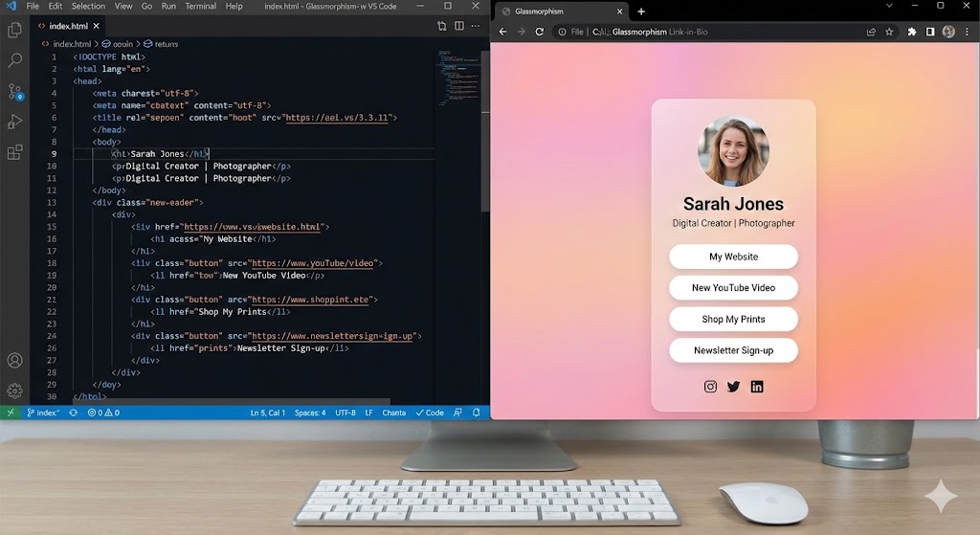The height and width of the screenshot is (535, 980).
Task: Click the Shop My Prints button
Action: [734, 320]
